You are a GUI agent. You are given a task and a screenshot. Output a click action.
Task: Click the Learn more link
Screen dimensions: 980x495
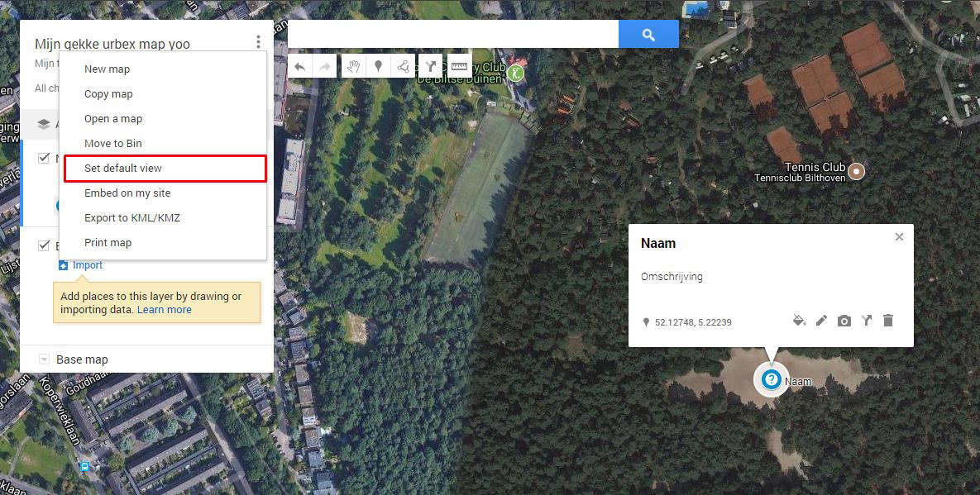click(x=165, y=310)
